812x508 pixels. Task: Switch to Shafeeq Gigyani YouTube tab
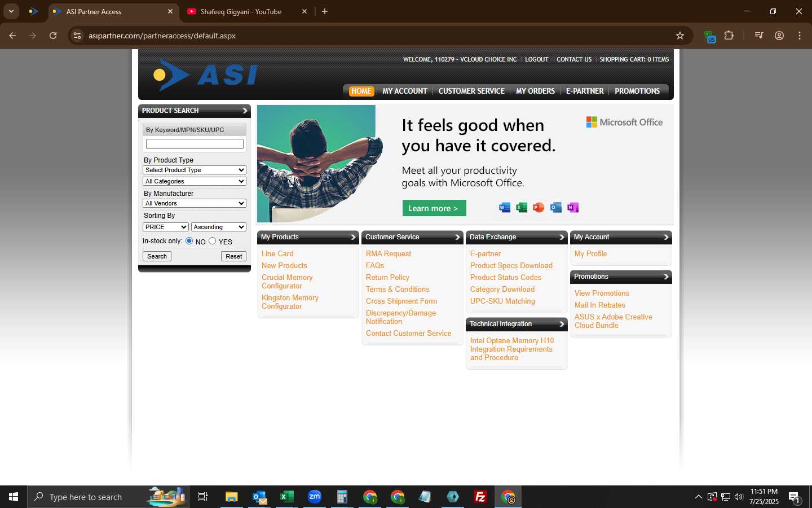(x=241, y=11)
